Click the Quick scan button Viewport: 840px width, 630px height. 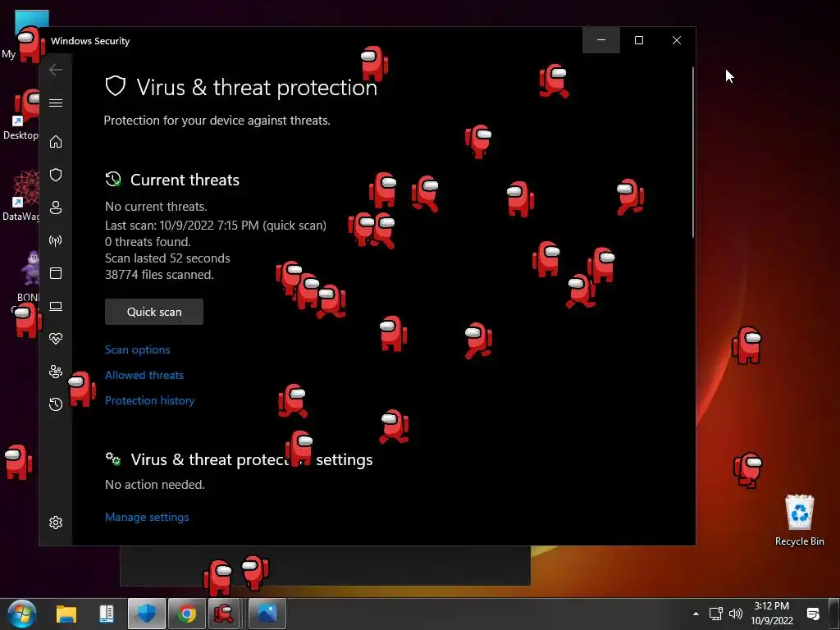tap(154, 312)
